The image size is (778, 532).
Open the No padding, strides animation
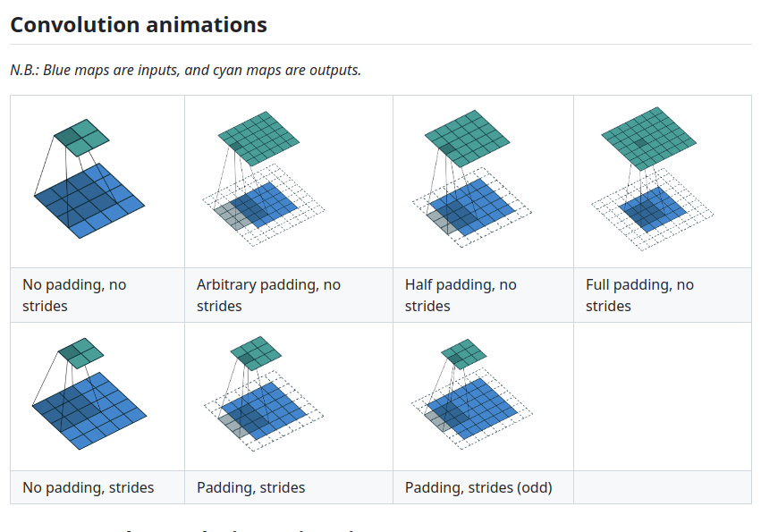89,394
